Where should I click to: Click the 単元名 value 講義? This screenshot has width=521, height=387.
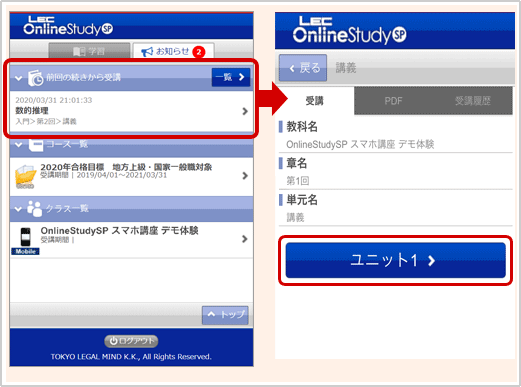pos(295,218)
